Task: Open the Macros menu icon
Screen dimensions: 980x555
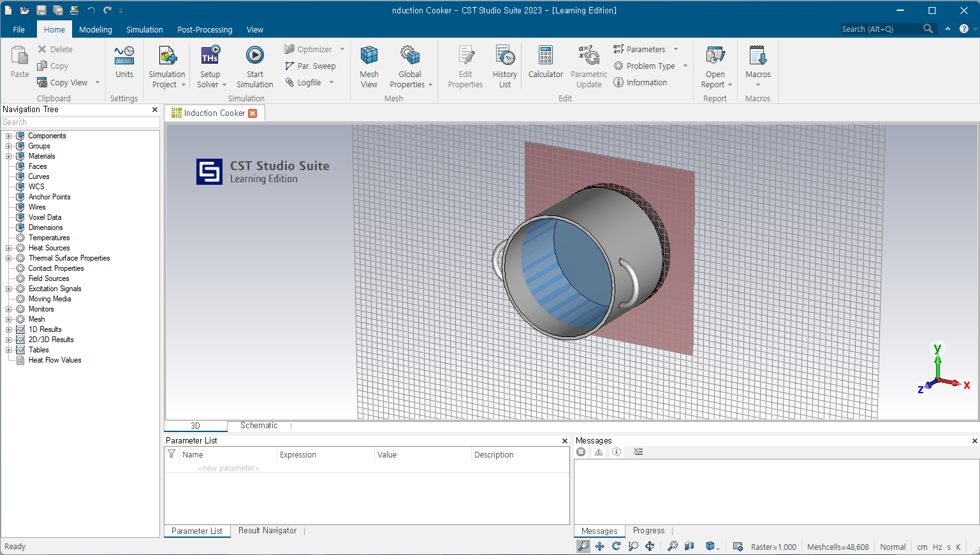Action: pos(757,56)
